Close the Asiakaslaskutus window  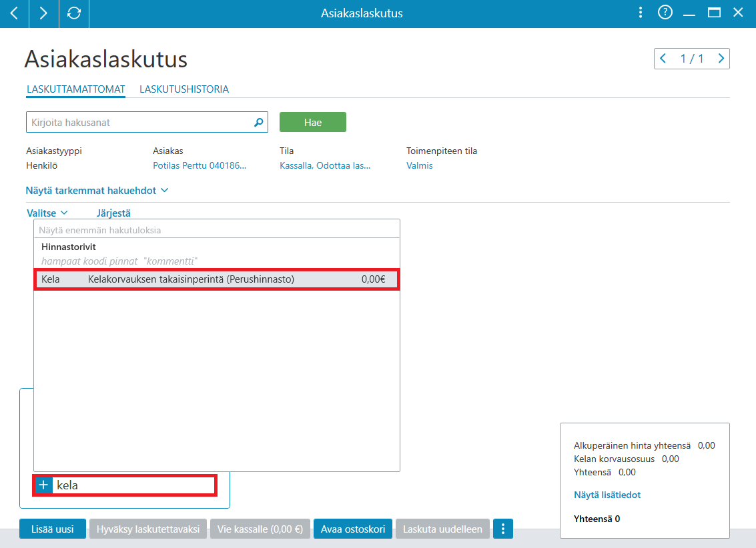738,13
